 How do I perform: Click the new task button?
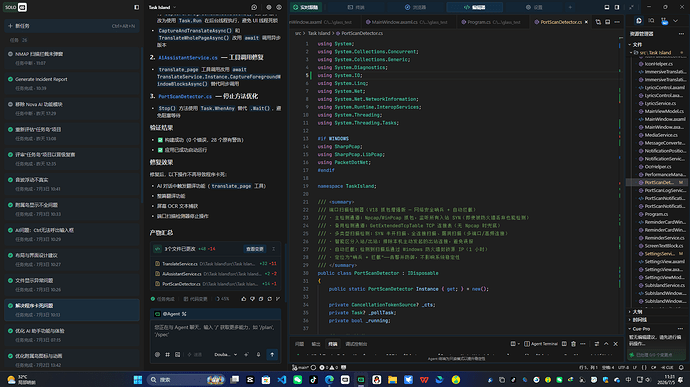72,26
